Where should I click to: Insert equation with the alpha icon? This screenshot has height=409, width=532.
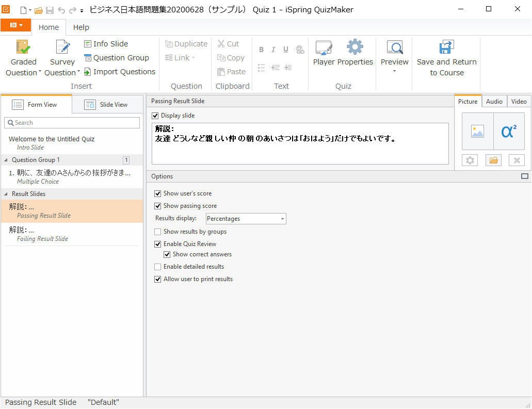(509, 132)
